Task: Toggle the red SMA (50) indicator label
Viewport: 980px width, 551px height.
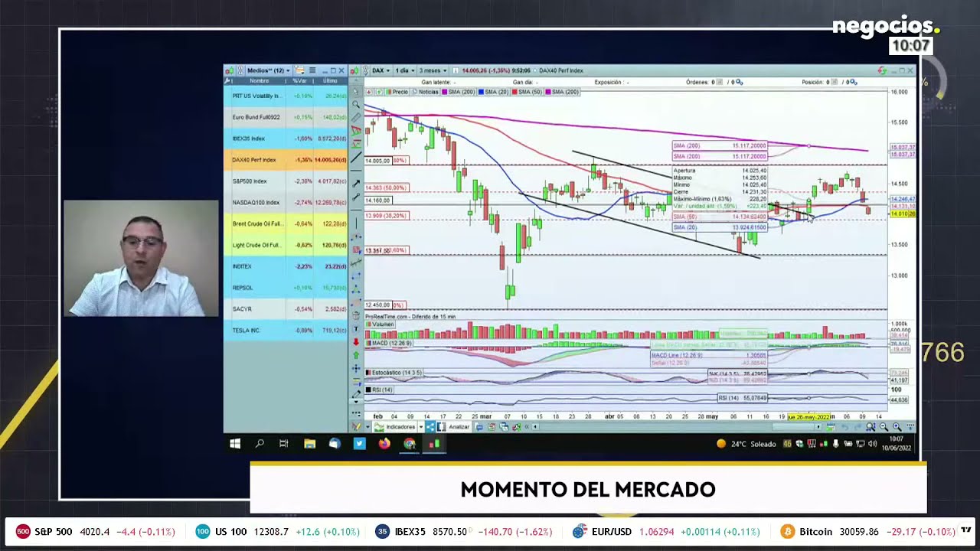Action: [x=530, y=92]
